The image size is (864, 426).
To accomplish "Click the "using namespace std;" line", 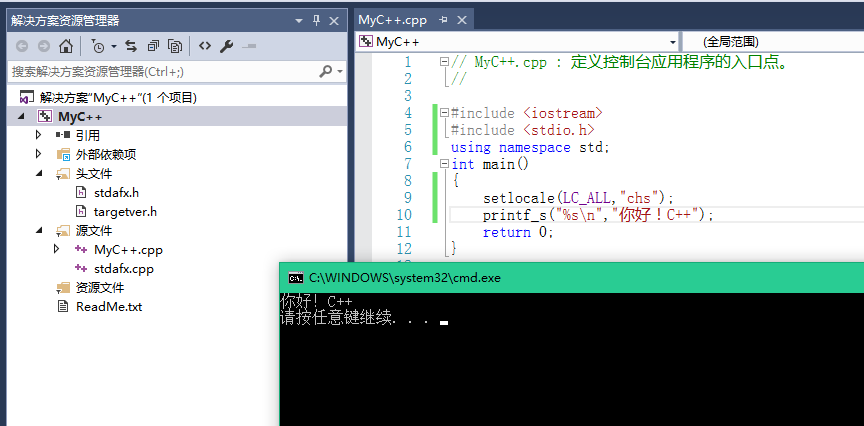I will click(531, 147).
